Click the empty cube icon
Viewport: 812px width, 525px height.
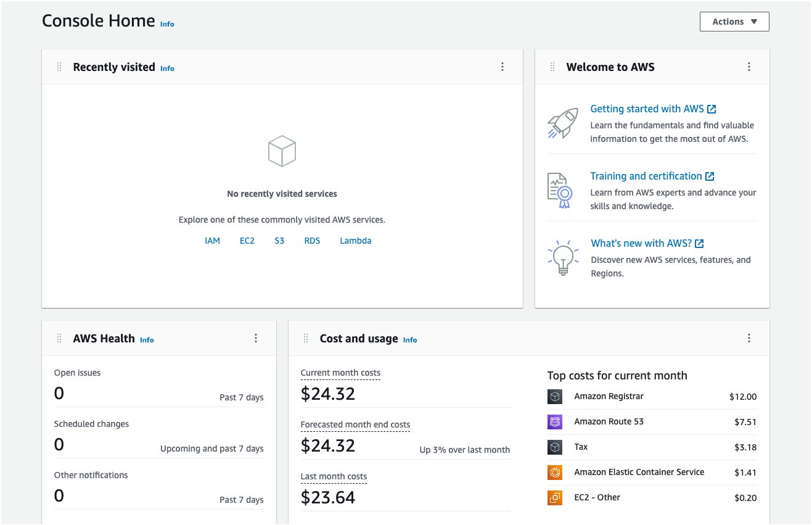tap(282, 151)
